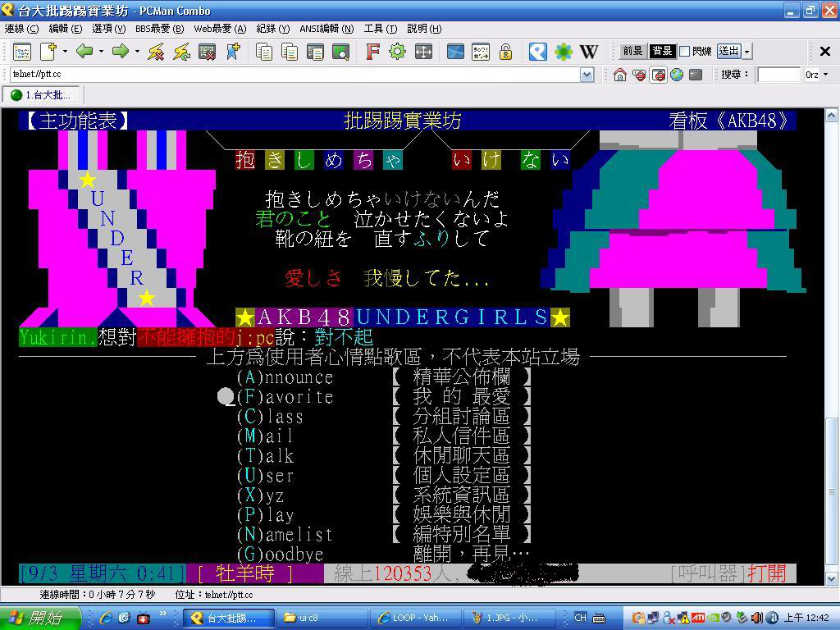This screenshot has height=630, width=840.
Task: Toggle fullscreen with four-arrow icon
Action: 423,52
